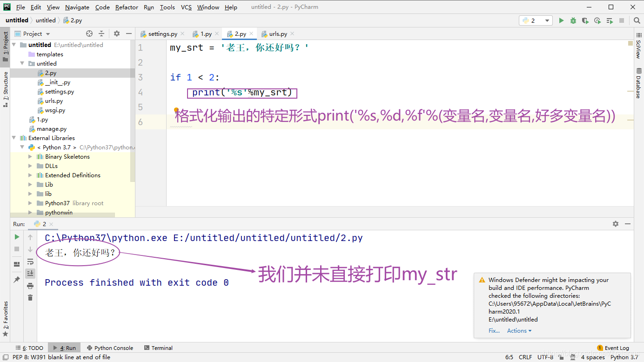Open the run configuration '2' dropdown
The image size is (644, 362).
pos(536,20)
